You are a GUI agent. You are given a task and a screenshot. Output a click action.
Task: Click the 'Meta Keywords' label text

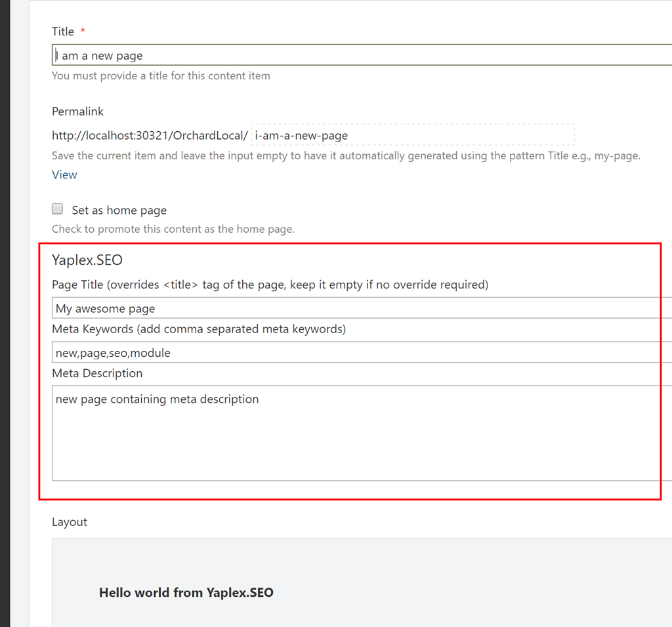click(198, 329)
